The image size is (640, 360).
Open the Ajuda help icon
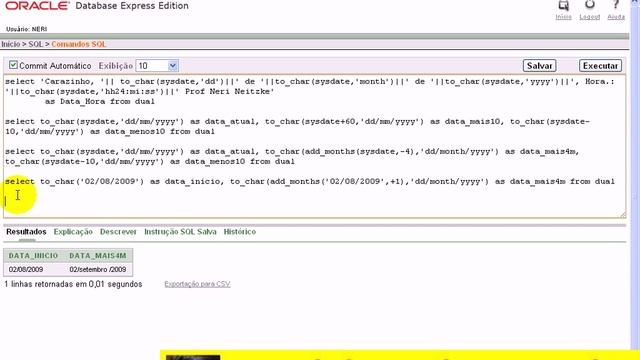(616, 5)
